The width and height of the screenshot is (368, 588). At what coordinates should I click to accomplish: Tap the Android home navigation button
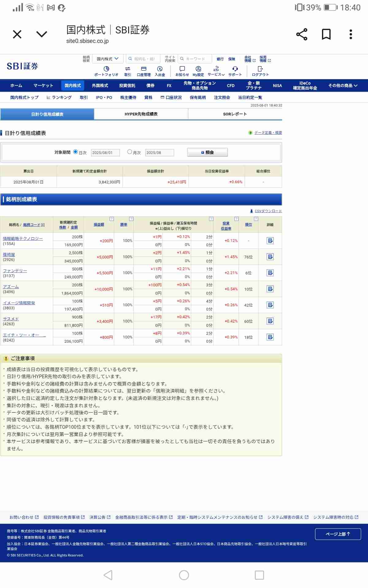tap(184, 575)
